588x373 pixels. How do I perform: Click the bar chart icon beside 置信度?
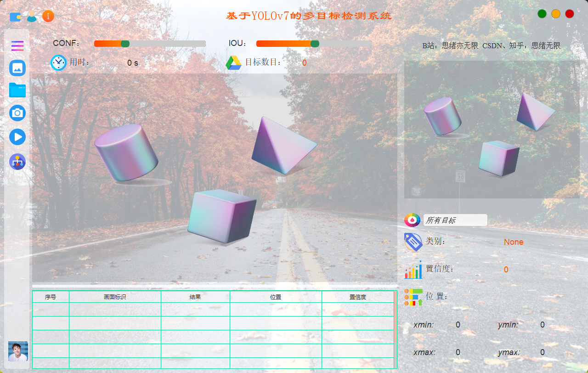(413, 269)
